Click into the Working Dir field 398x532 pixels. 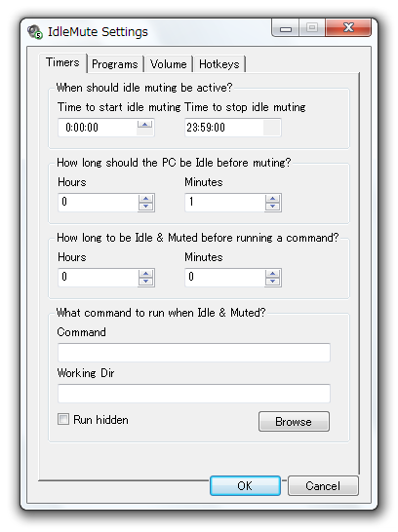(194, 394)
